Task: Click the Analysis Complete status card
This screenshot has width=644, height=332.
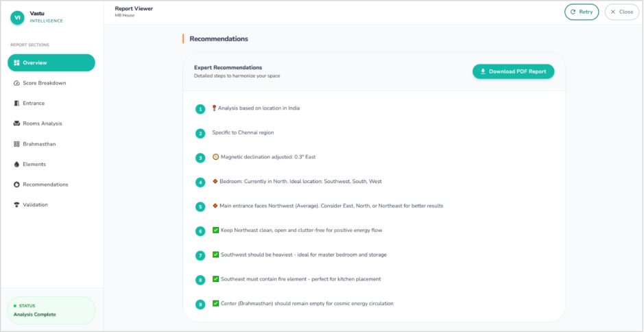Action: tap(51, 310)
